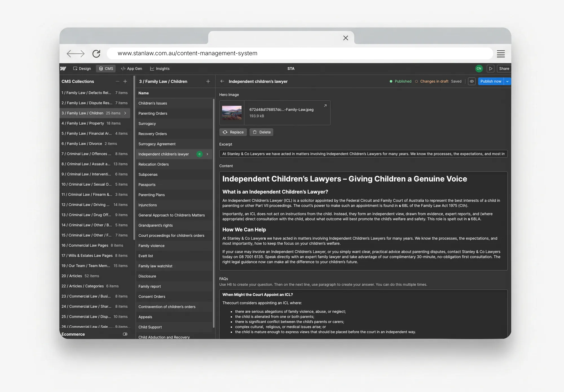The width and height of the screenshot is (564, 392).
Task: Expand Publish now dropdown arrow
Action: (x=507, y=81)
